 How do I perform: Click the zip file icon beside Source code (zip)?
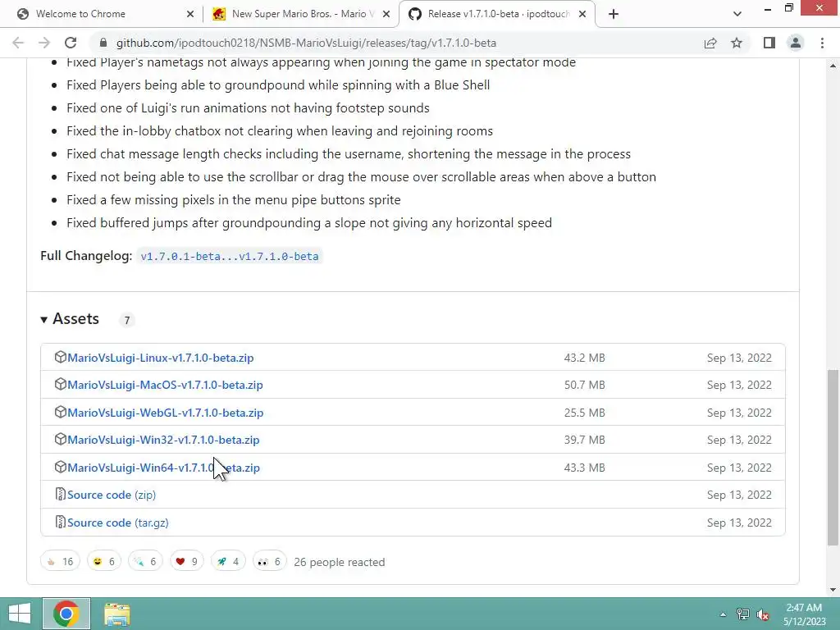pos(61,494)
